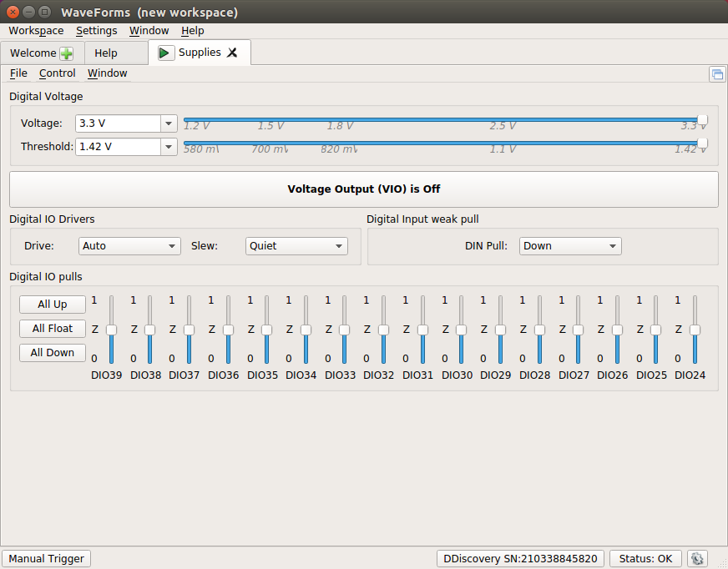Expand the Drive combo box
The height and width of the screenshot is (569, 728).
click(129, 246)
